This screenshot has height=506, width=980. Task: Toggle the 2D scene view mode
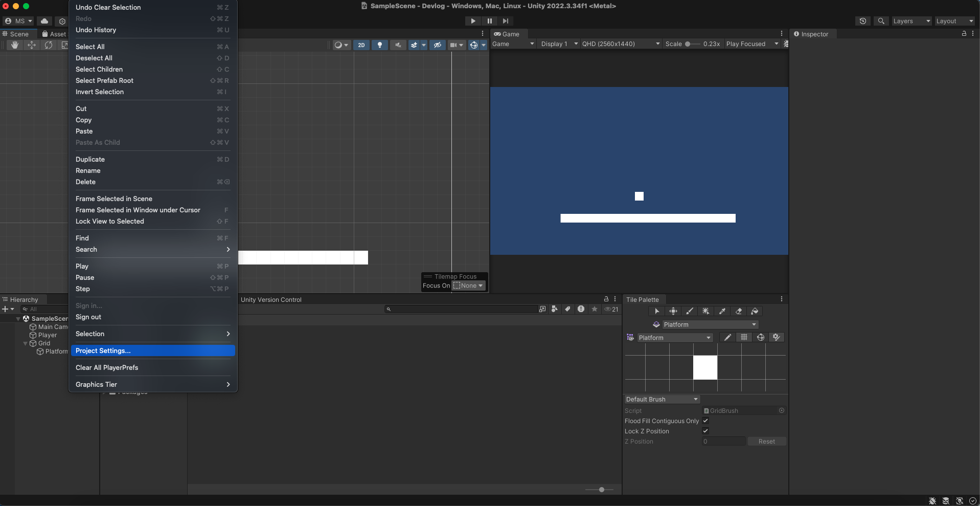pyautogui.click(x=361, y=45)
